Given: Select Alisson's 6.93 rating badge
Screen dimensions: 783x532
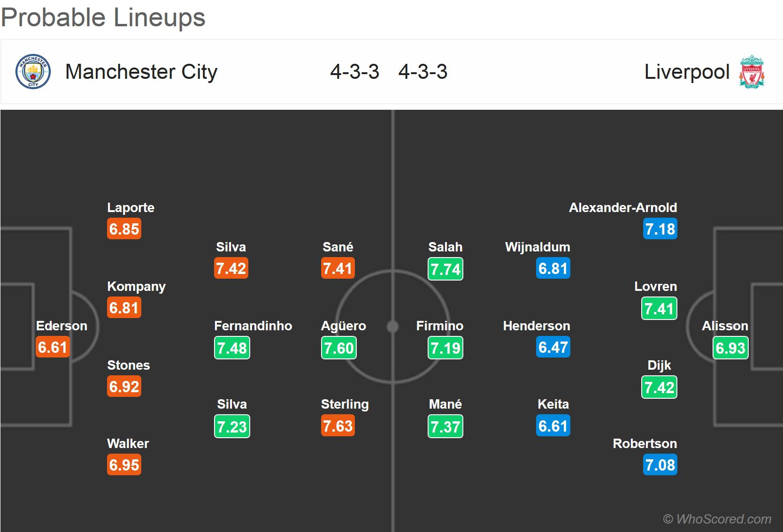Looking at the screenshot, I should [x=730, y=348].
